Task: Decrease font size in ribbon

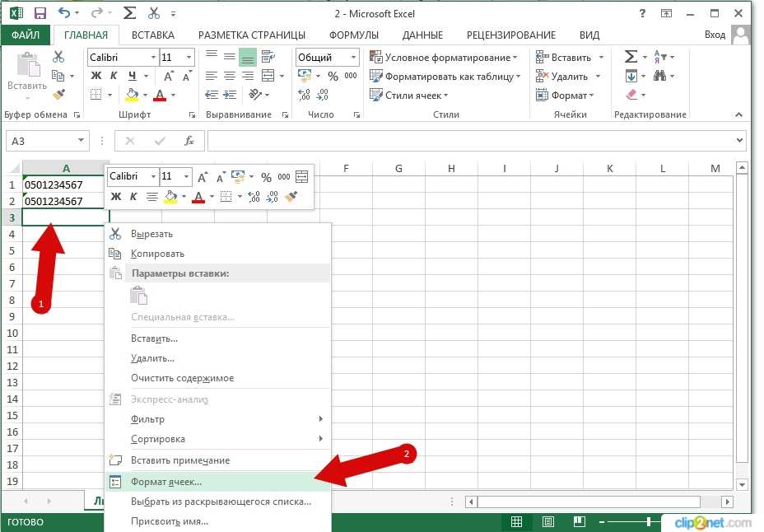Action: point(187,76)
